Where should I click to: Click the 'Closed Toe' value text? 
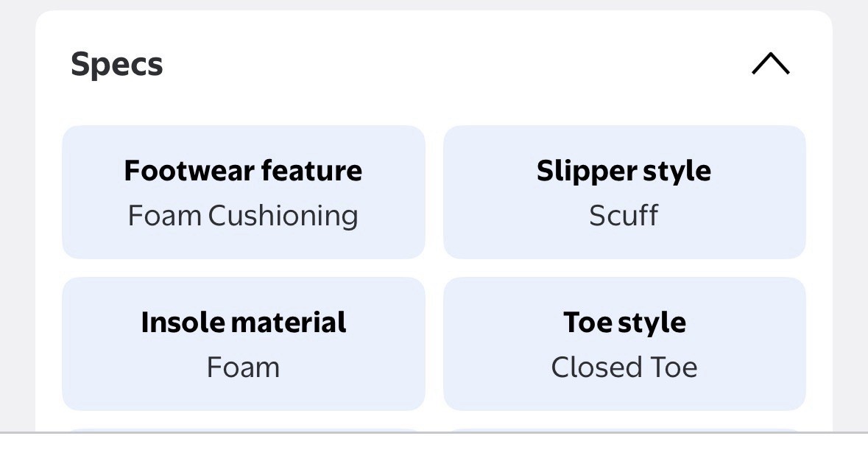(624, 367)
